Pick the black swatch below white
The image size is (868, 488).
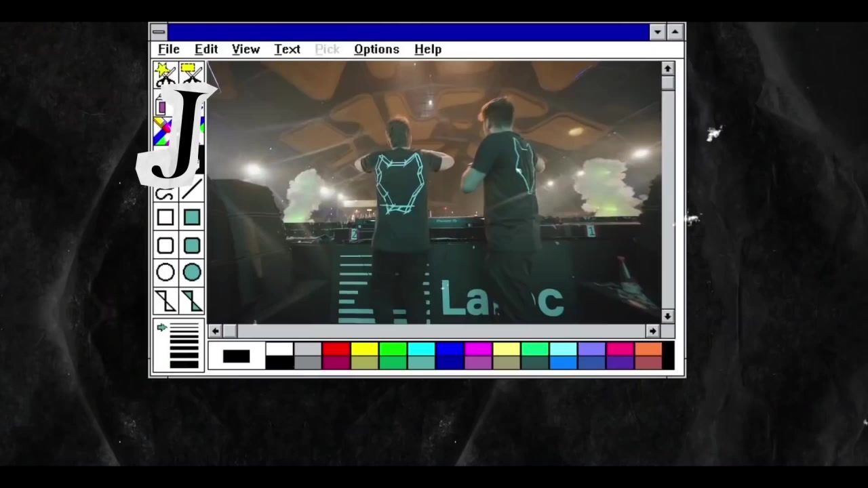coord(279,363)
